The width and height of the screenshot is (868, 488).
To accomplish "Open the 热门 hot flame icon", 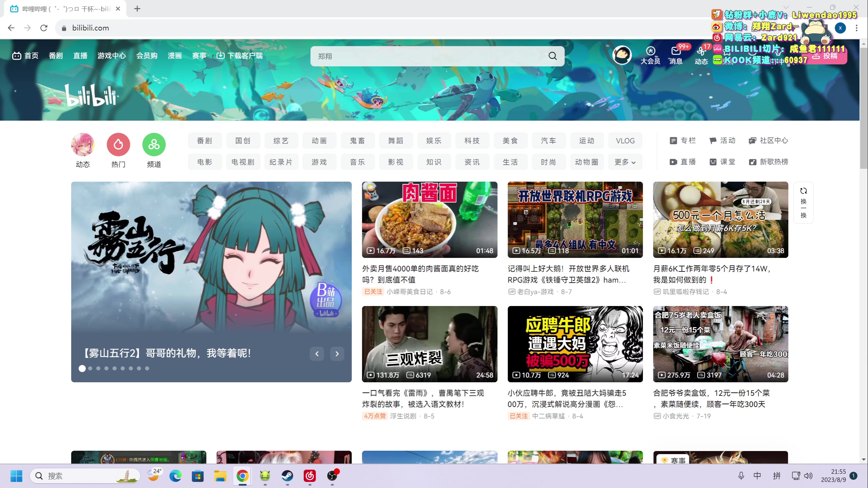I will tap(118, 145).
